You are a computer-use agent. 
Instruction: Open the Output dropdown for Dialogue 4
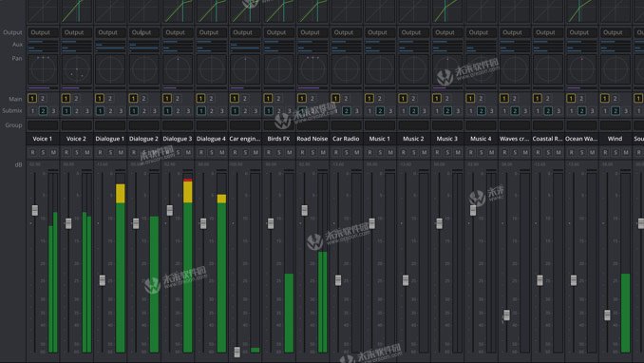(x=211, y=32)
